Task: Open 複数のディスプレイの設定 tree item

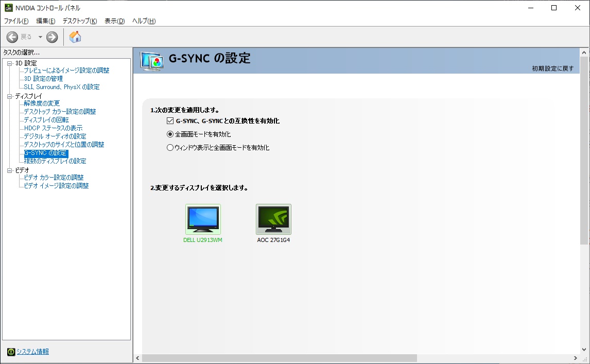Action: coord(55,161)
